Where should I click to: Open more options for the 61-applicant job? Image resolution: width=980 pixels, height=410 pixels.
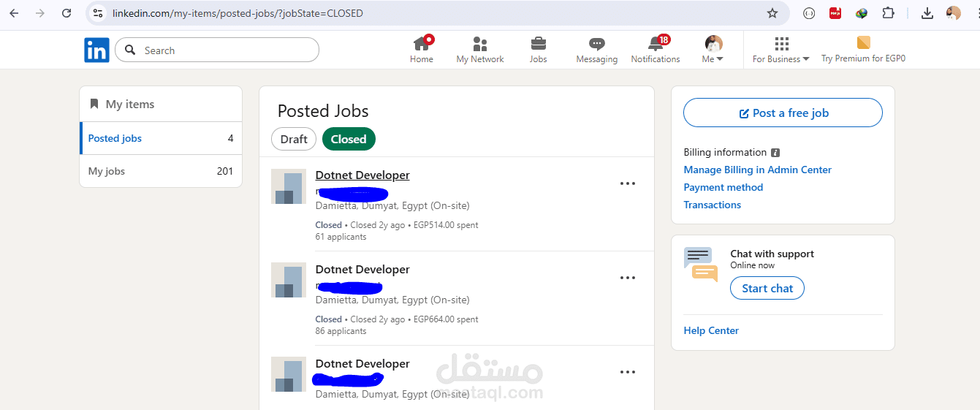628,183
